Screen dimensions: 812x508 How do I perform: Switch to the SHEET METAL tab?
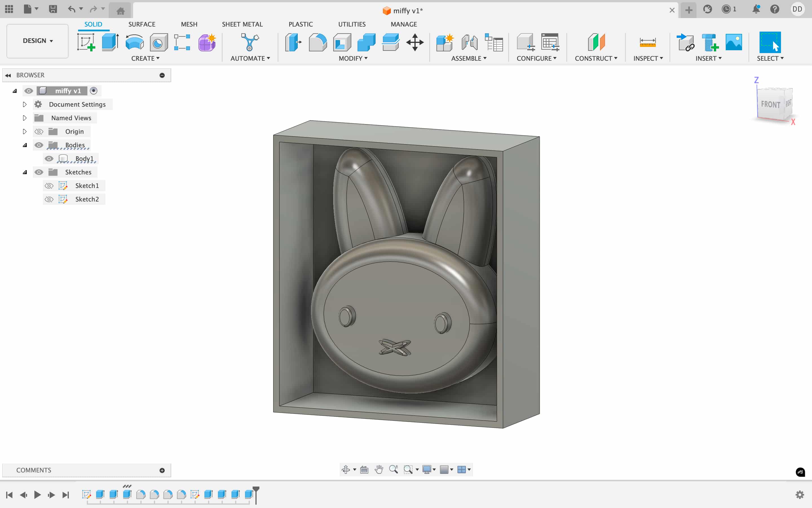(242, 24)
